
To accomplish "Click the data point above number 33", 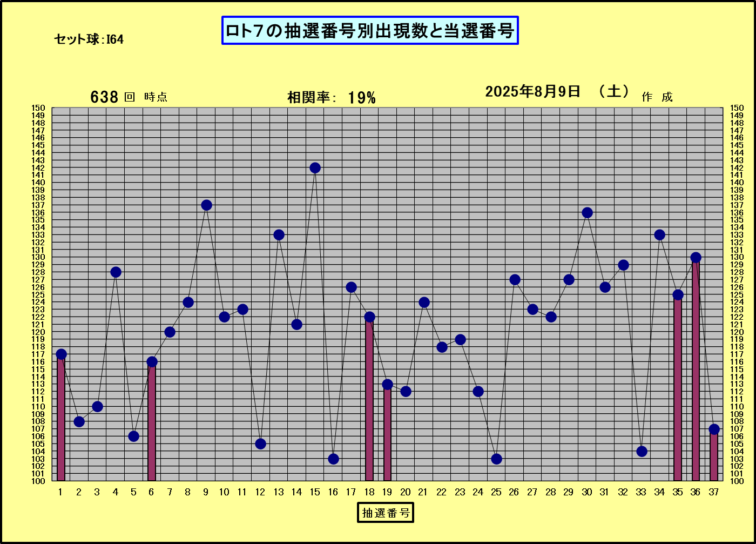I will (642, 451).
